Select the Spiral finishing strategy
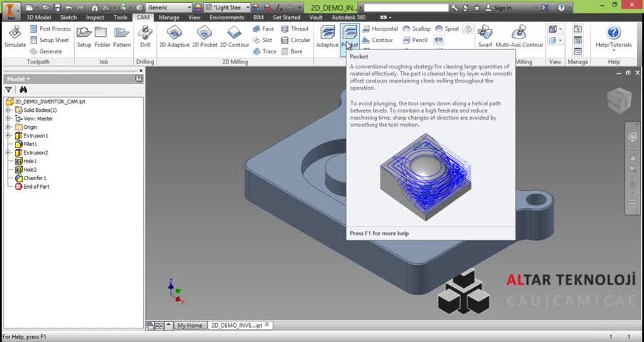The width and height of the screenshot is (644, 342). (447, 28)
